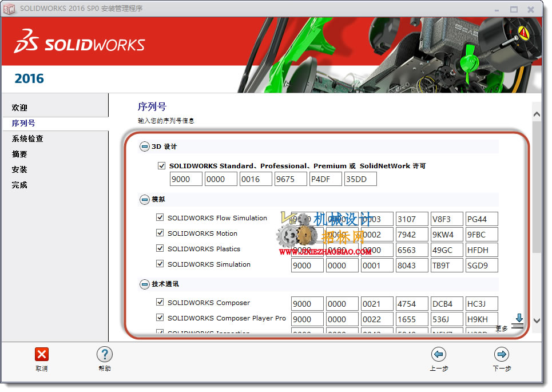Go back with the previous step arrow

pos(439,354)
